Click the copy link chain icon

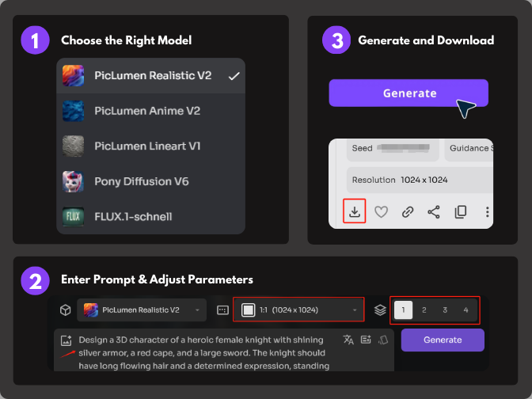point(408,211)
